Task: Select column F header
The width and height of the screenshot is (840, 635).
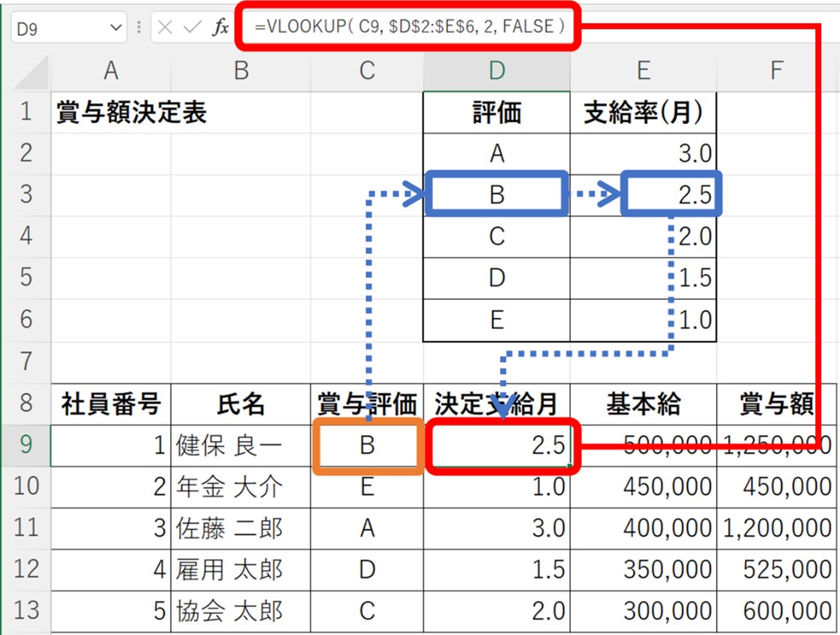Action: coord(777,71)
